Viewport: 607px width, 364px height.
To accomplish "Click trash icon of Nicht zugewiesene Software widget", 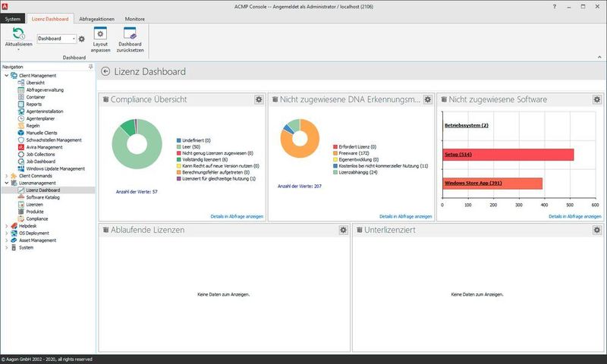I will pyautogui.click(x=444, y=99).
